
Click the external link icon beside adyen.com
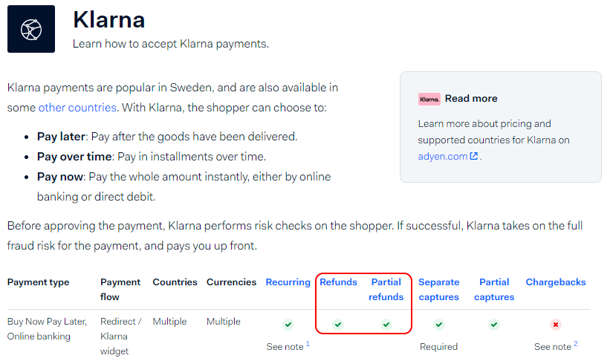[474, 156]
